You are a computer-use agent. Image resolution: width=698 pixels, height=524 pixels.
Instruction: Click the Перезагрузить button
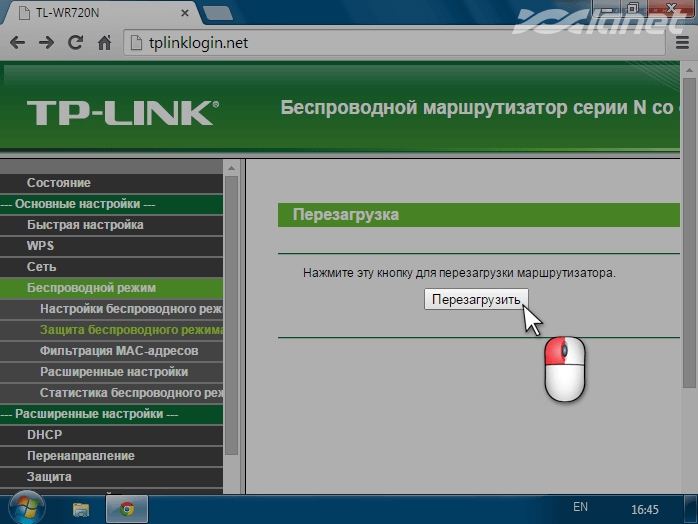[x=475, y=299]
